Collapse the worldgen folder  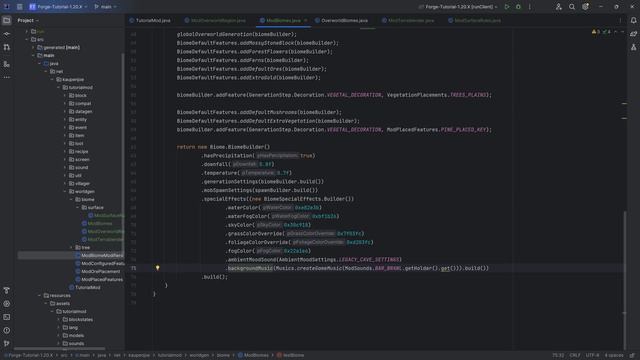65,191
